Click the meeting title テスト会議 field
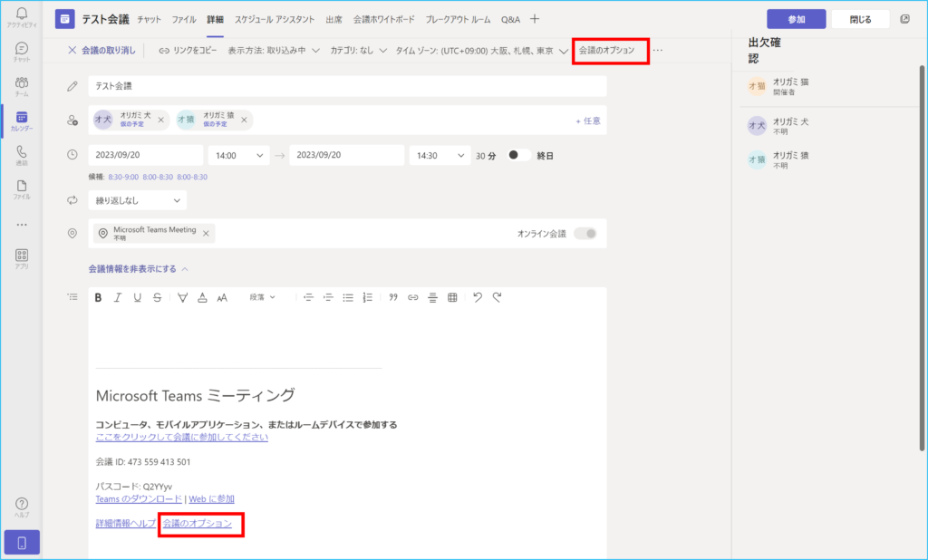The width and height of the screenshot is (928, 560). [x=347, y=86]
